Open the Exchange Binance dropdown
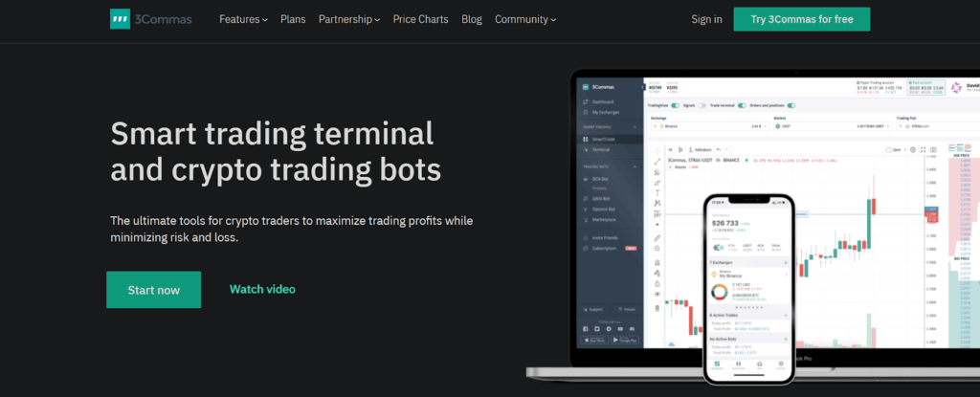 (x=709, y=126)
